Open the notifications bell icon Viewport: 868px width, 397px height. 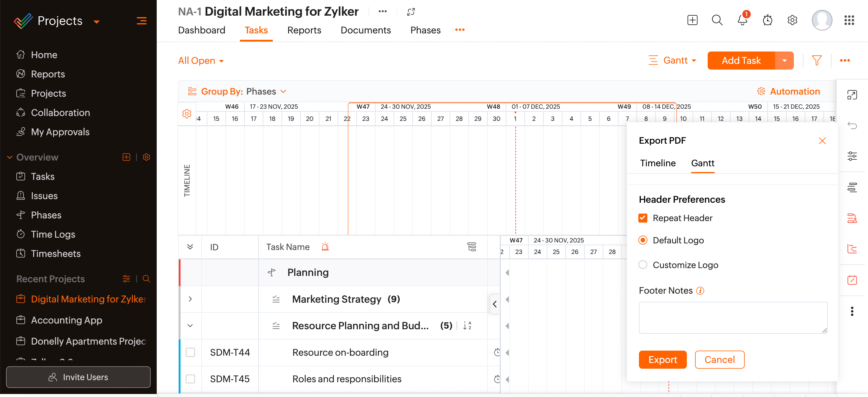click(x=742, y=20)
